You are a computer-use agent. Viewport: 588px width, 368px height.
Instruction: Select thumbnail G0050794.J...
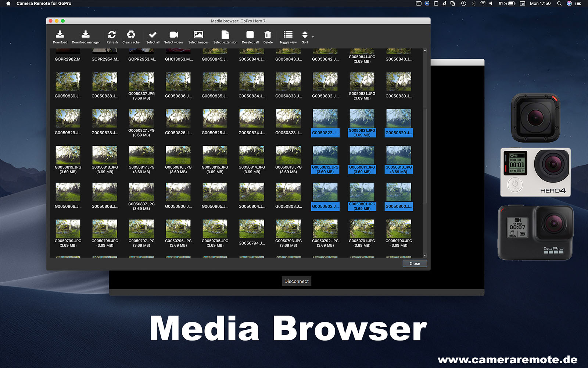coord(252,229)
